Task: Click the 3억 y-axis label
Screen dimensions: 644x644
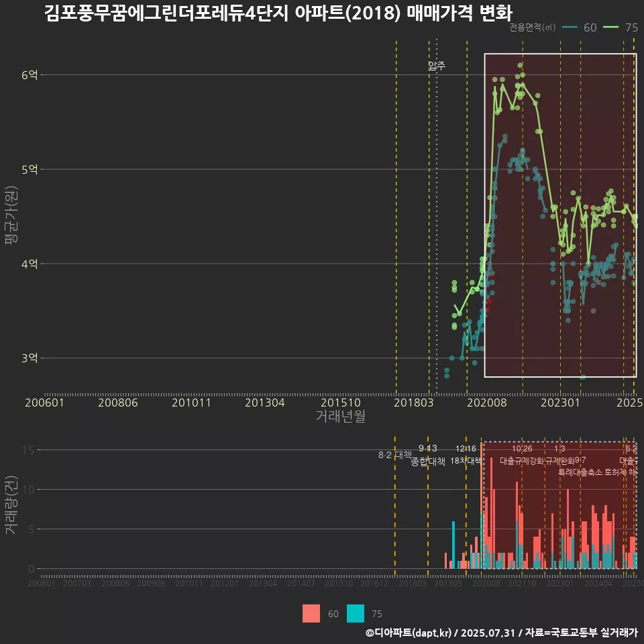Action: pos(30,358)
